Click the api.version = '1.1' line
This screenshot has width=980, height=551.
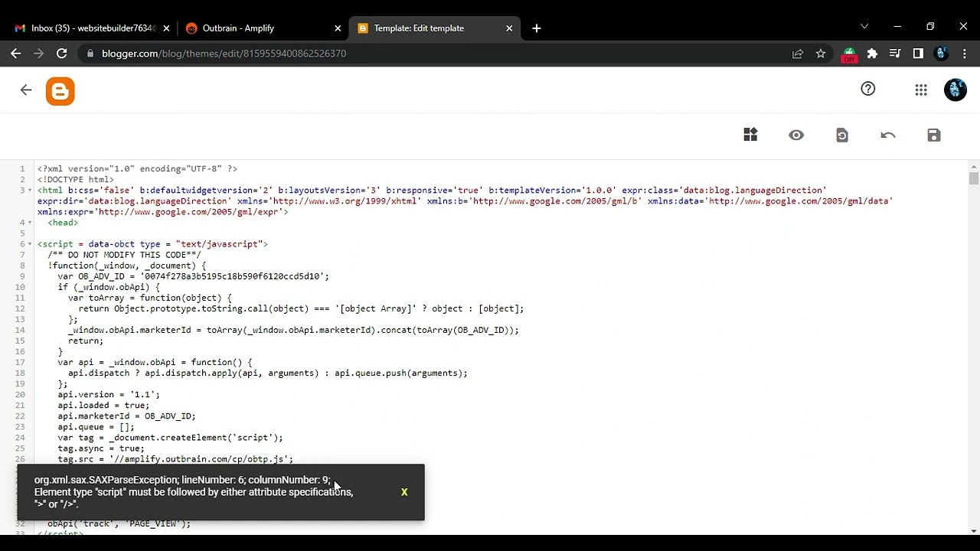coord(109,395)
